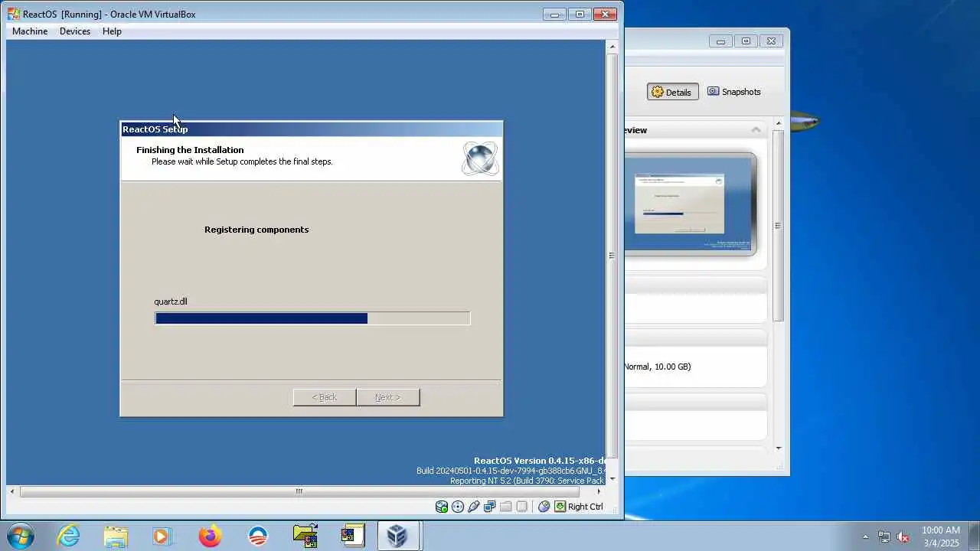Click the optical disk status icon
Image resolution: width=980 pixels, height=551 pixels.
point(458,507)
